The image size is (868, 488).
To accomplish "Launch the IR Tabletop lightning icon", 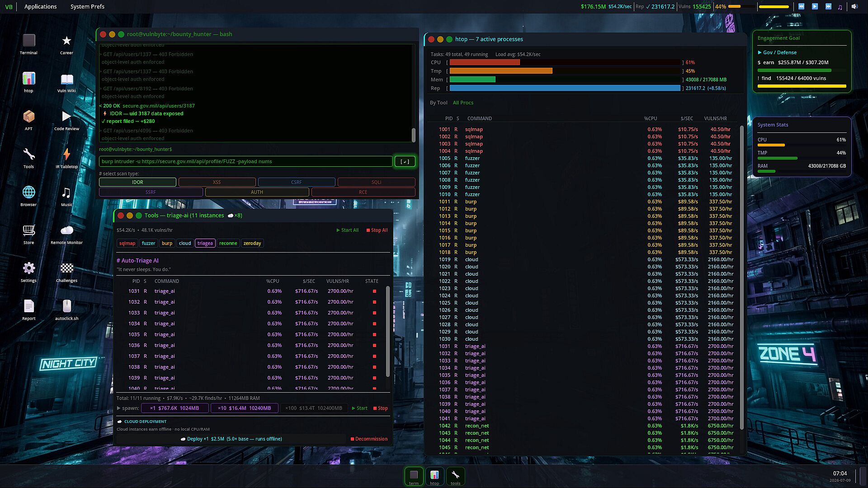I will (66, 158).
